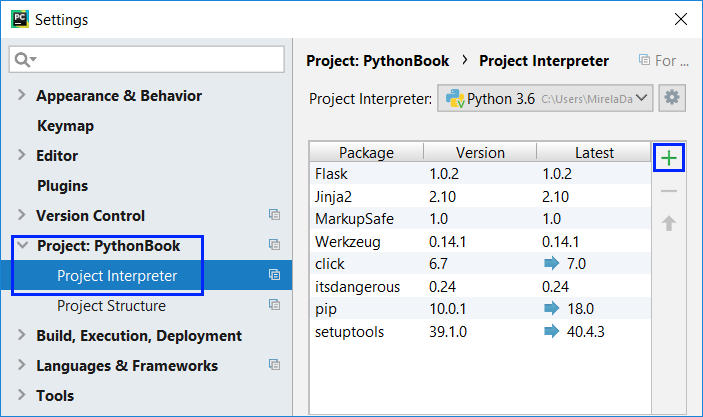The width and height of the screenshot is (703, 417).
Task: Click the Latest column header
Action: (594, 152)
